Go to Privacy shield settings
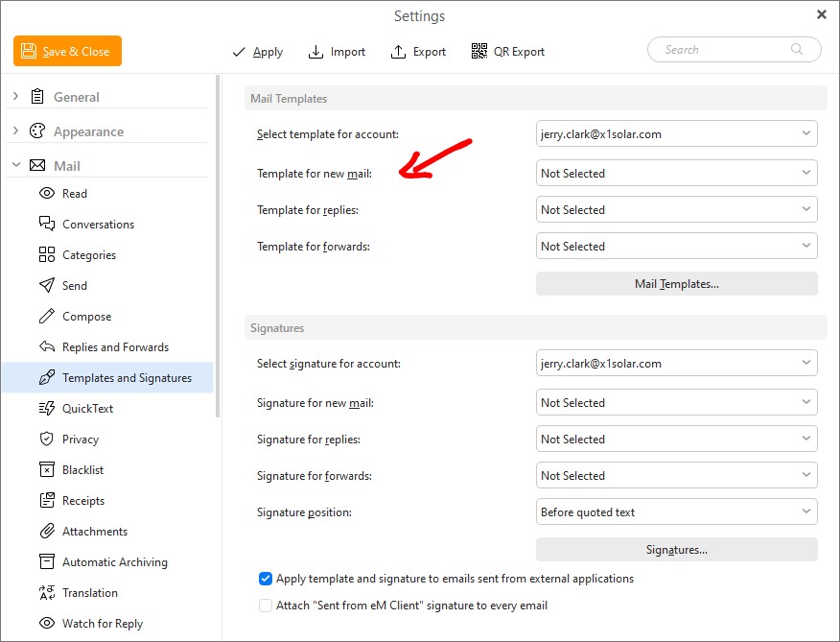The image size is (840, 642). point(80,440)
